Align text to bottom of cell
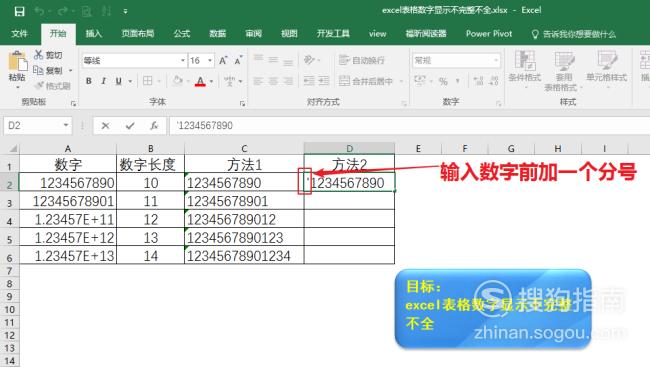The image size is (650, 367). 288,62
